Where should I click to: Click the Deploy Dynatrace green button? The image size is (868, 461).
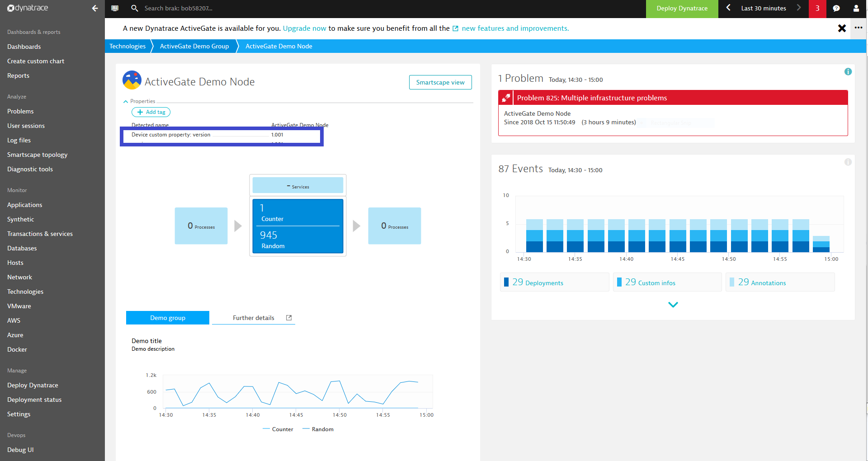point(682,9)
